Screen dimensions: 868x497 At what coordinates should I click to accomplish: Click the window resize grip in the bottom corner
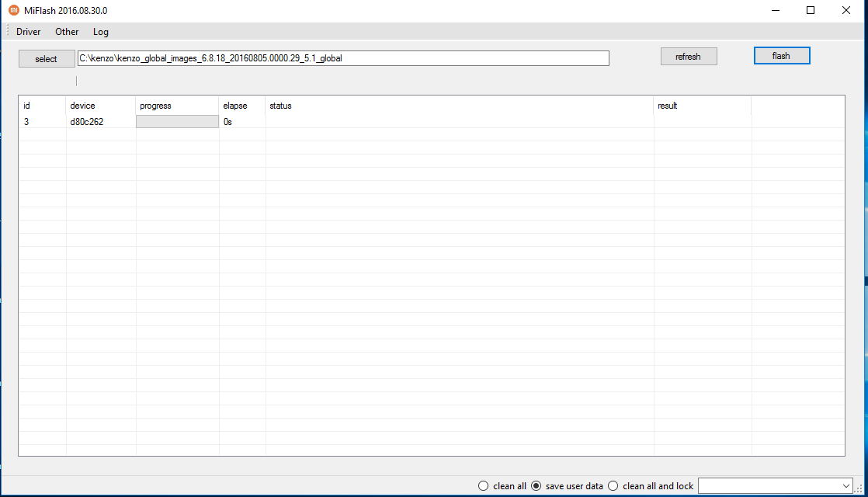(859, 488)
